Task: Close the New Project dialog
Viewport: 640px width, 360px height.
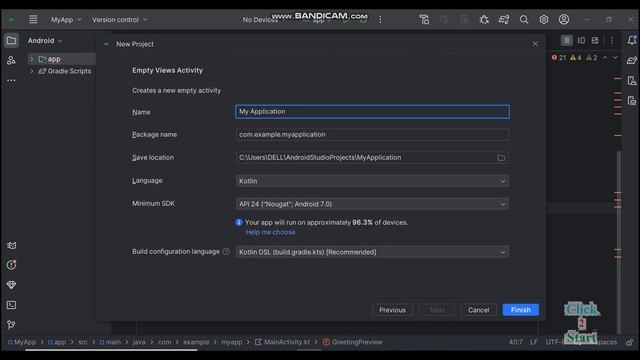Action: coord(535,44)
